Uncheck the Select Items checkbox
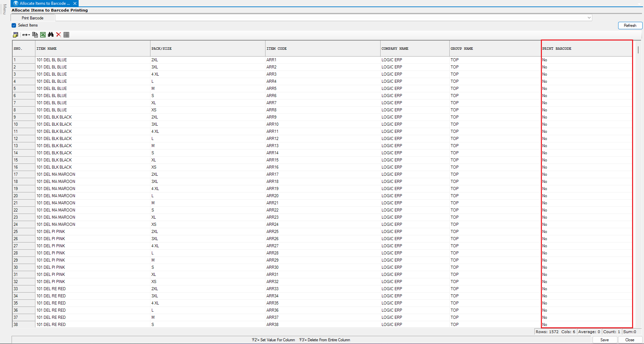This screenshot has height=344, width=644. pyautogui.click(x=14, y=25)
